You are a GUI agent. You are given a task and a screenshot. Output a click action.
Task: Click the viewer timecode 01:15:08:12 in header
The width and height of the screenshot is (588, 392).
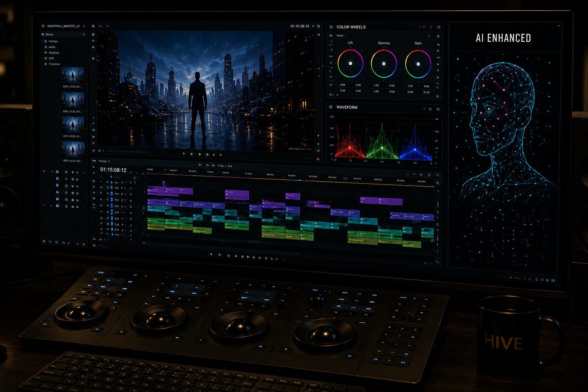(x=300, y=26)
